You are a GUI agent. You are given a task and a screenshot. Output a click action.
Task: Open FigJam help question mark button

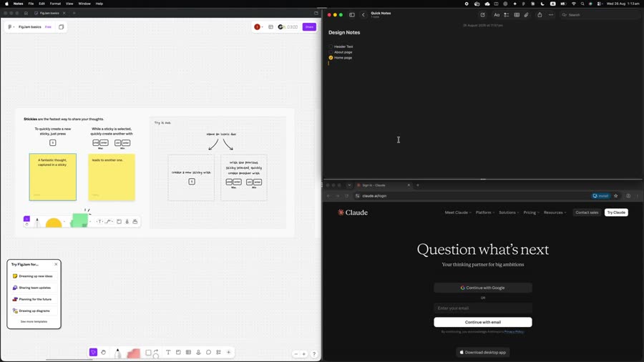tap(314, 354)
